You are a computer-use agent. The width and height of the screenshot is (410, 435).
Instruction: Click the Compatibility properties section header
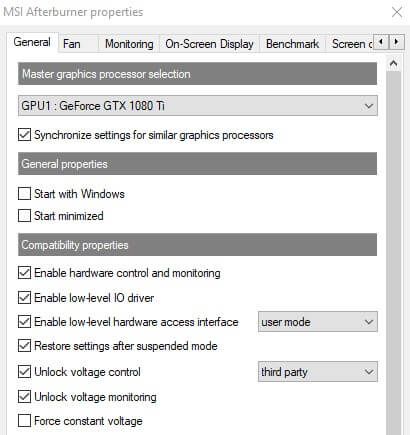click(x=198, y=245)
